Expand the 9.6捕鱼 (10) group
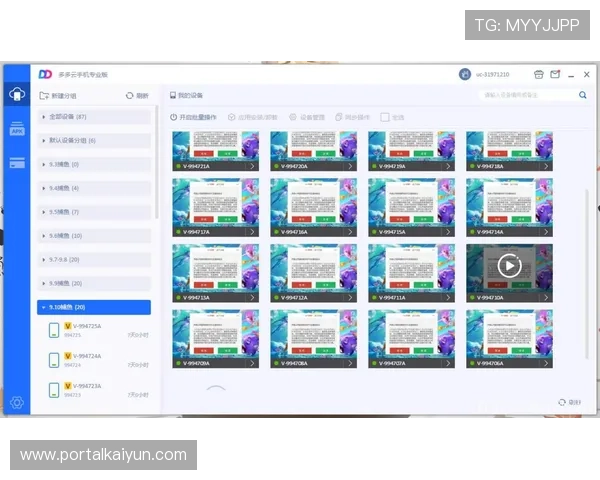Viewport: 600px width, 480px height. click(95, 236)
